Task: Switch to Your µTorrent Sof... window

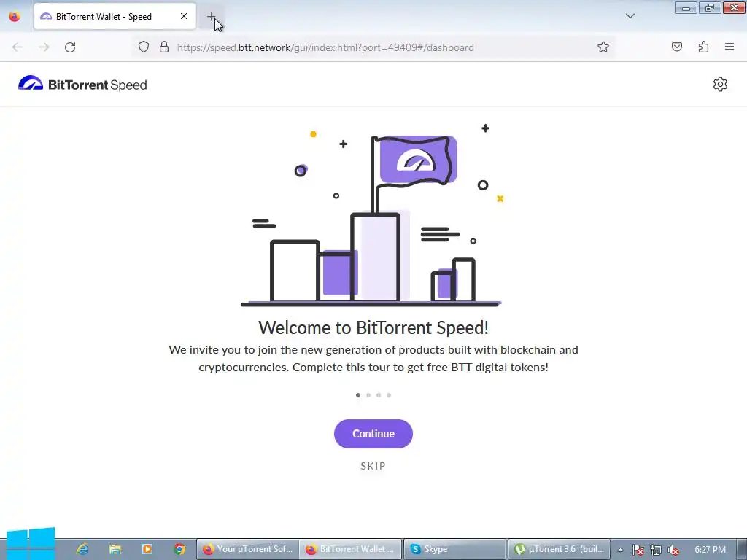Action: (248, 549)
